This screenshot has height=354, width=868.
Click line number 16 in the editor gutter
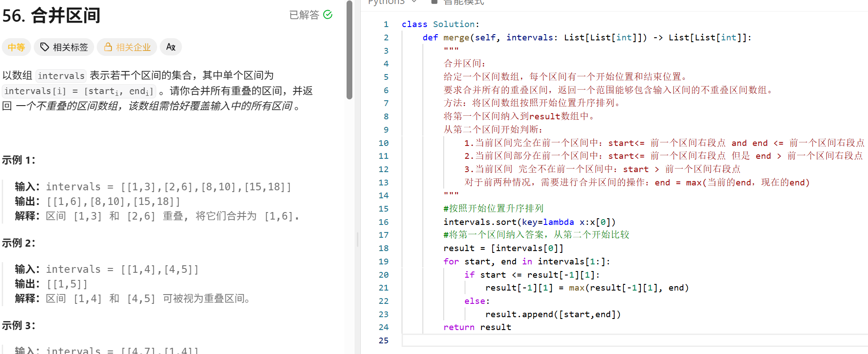(x=383, y=222)
